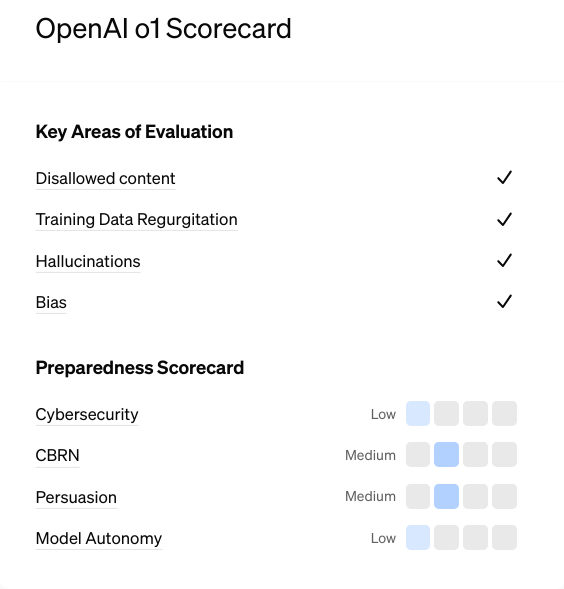The height and width of the screenshot is (589, 564).
Task: Click the highlighted Medium square for Persuasion
Action: (x=446, y=497)
